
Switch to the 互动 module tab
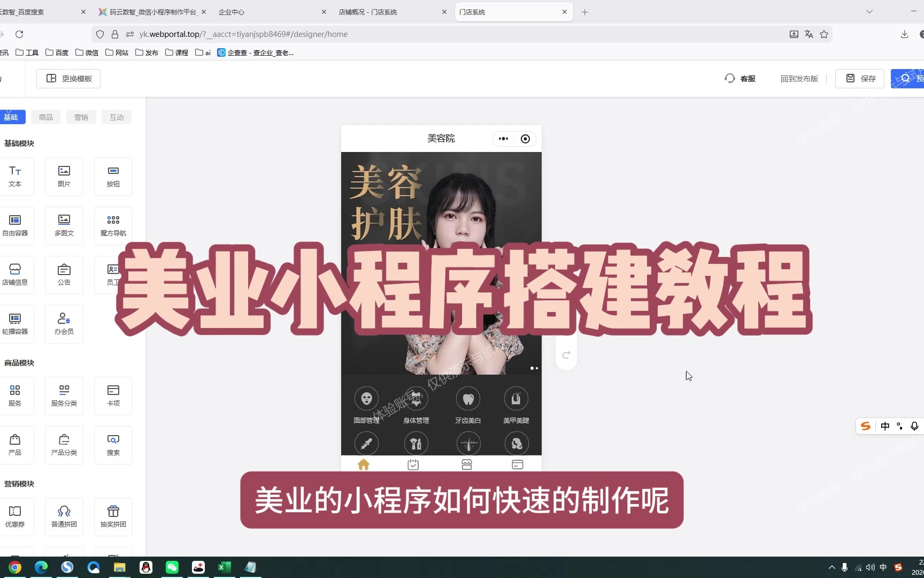[x=117, y=117]
